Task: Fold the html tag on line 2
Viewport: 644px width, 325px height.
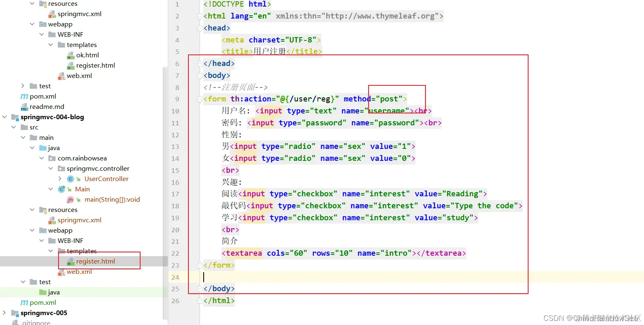Action: (200, 16)
